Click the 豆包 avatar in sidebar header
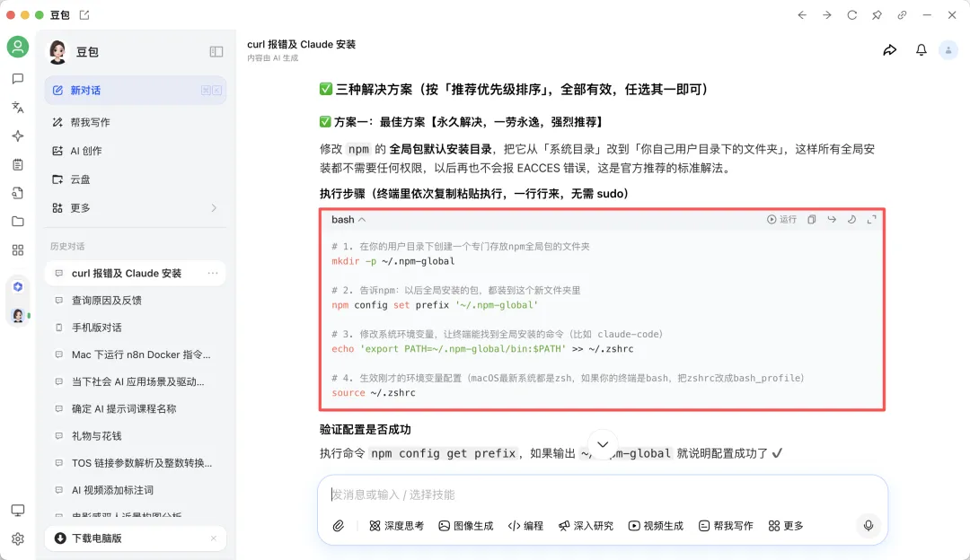The height and width of the screenshot is (560, 970). 58,52
